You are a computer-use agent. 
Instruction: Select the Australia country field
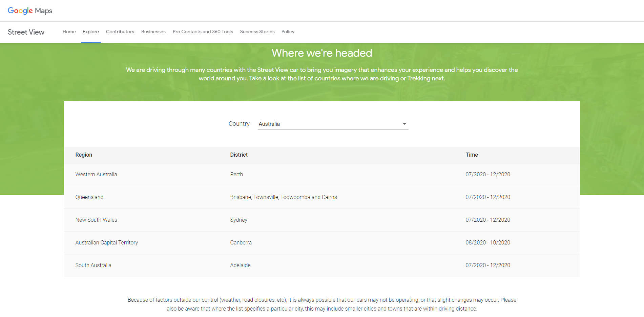click(333, 124)
